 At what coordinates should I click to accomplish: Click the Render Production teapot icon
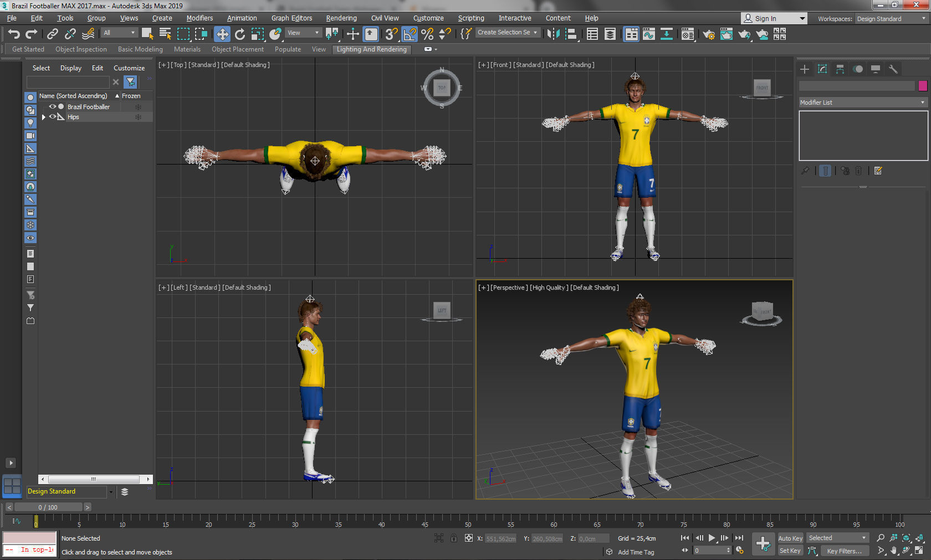pyautogui.click(x=744, y=34)
